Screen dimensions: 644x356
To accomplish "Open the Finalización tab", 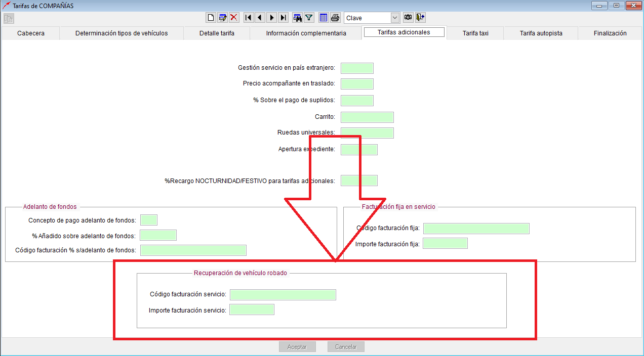I will coord(610,33).
